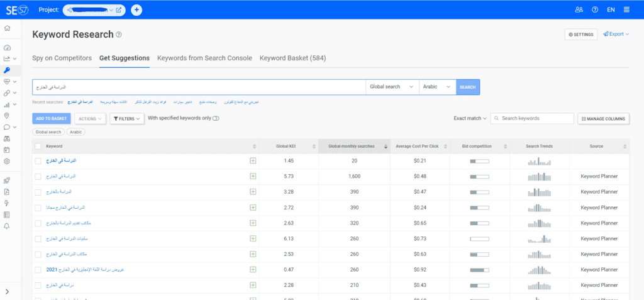This screenshot has width=644, height=300.
Task: Tick checkbox for row with KEI 2.63
Action: click(x=38, y=223)
